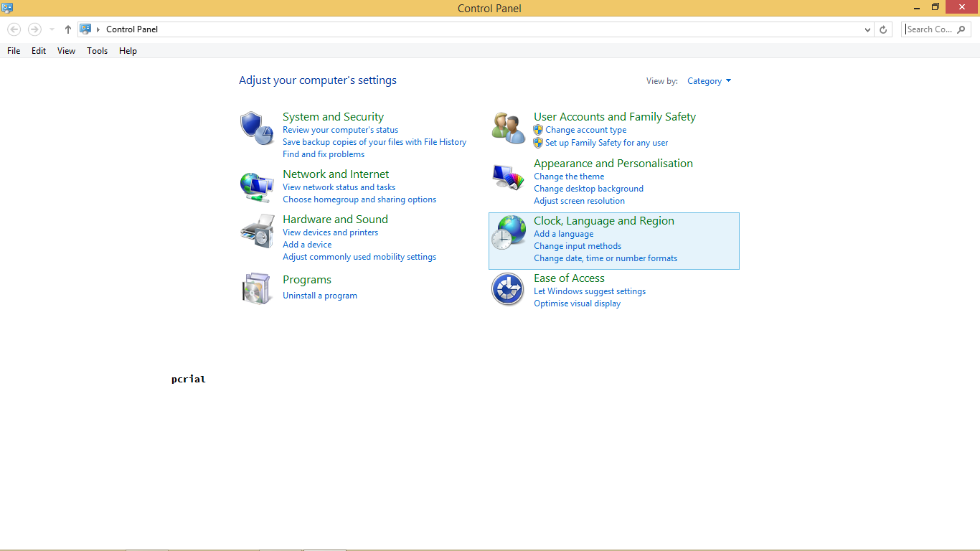Screen dimensions: 980x551
Task: Open Programs using its icon
Action: (x=257, y=288)
